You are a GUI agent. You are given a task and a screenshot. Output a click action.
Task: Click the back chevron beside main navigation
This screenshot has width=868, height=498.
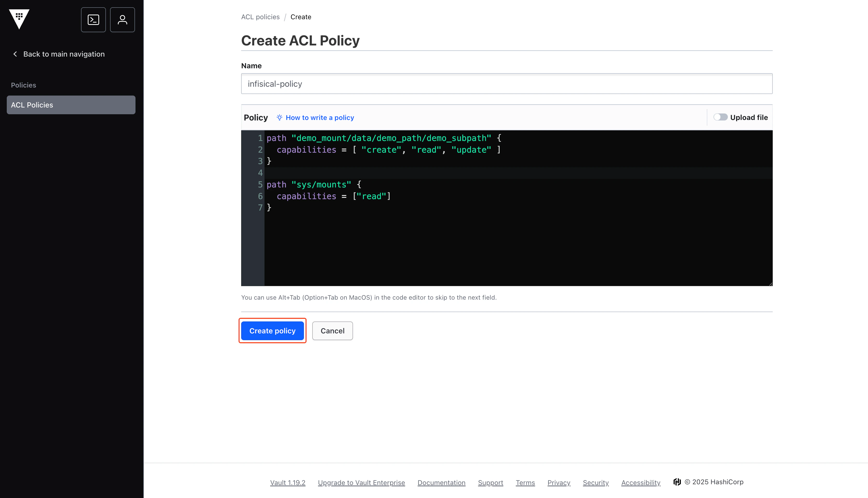pos(15,54)
